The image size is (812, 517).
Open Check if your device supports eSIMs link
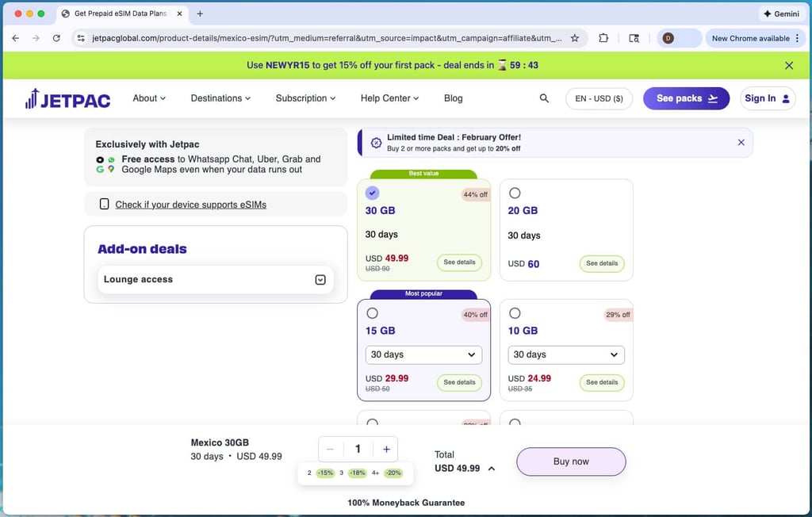click(190, 205)
